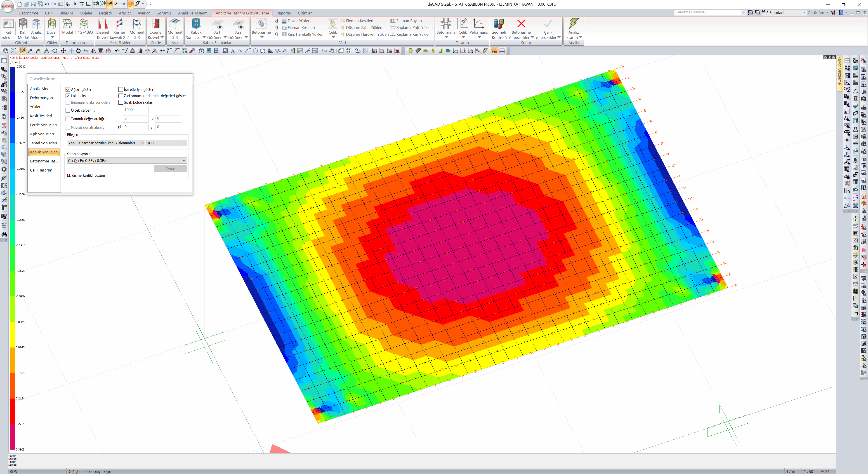Click the Ölçek çarpanı value field
This screenshot has height=474, width=868.
point(135,110)
